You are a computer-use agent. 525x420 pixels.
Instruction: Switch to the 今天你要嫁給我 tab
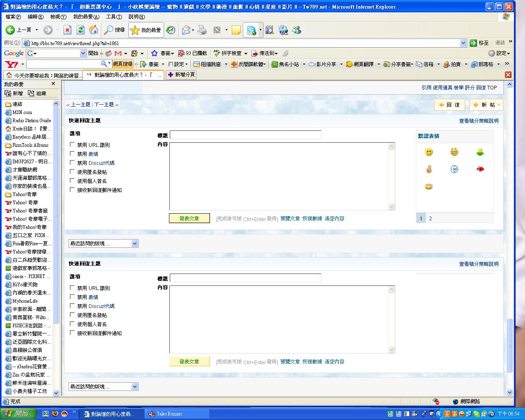43,75
